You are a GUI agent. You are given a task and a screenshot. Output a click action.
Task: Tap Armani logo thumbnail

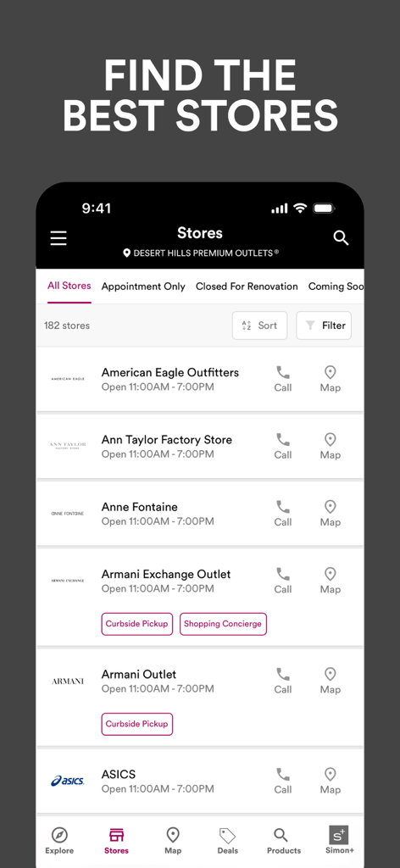tap(68, 682)
